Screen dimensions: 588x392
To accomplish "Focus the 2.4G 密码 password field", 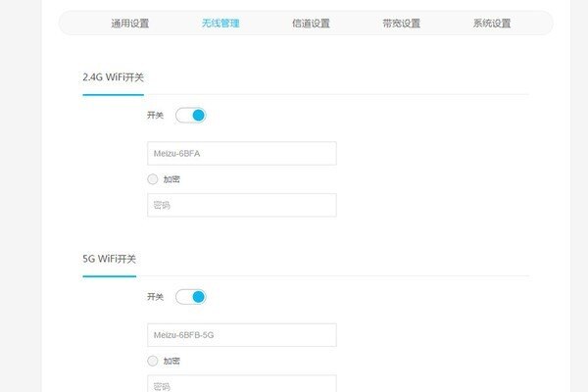I will [241, 205].
